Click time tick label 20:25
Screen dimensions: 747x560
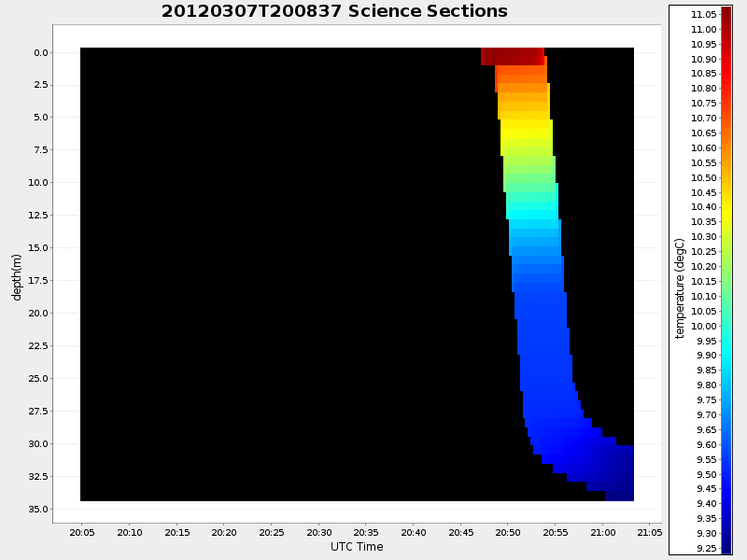coord(272,532)
